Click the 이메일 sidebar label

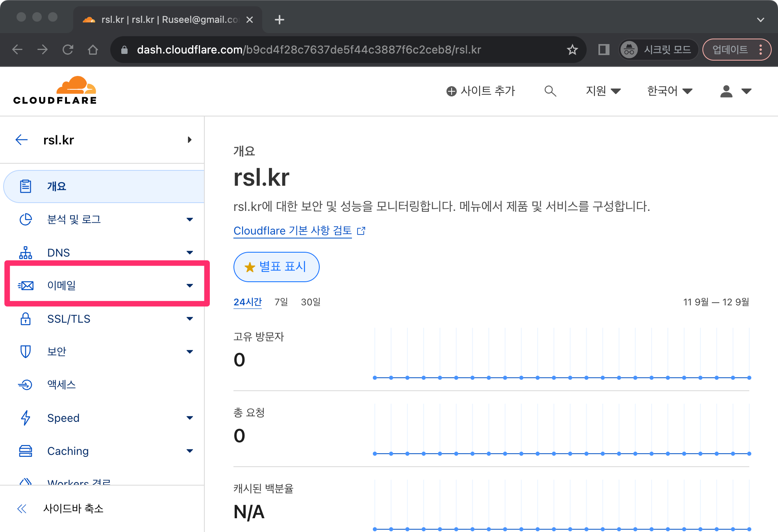61,285
